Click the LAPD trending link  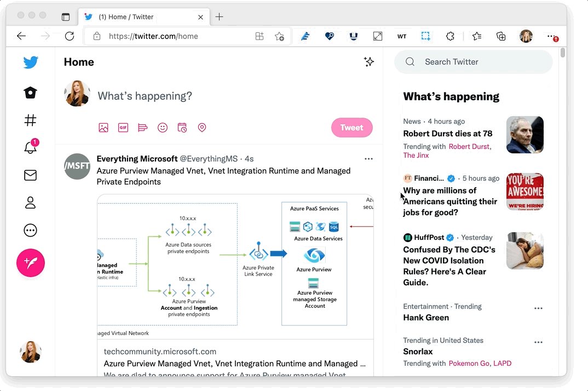(502, 363)
